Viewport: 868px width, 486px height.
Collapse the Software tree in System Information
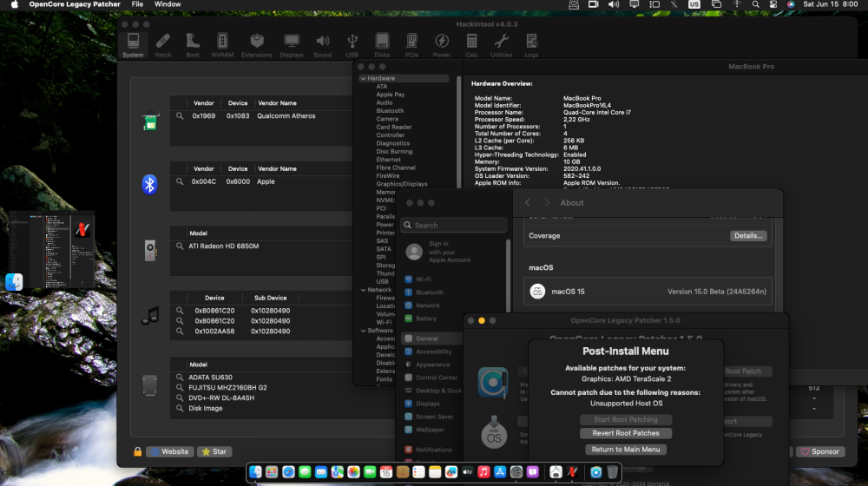point(363,331)
